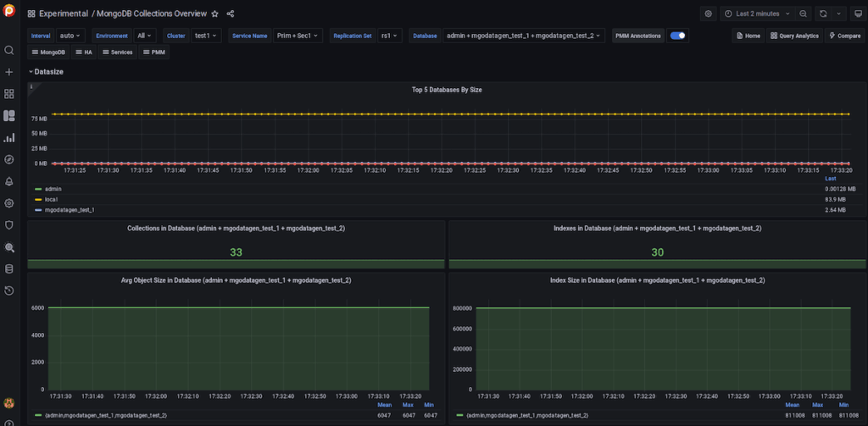Click the 83.9 MB local value

pyautogui.click(x=835, y=199)
